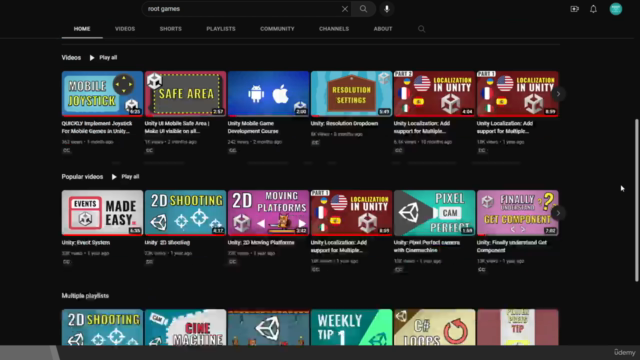Show more with Popular videos row arrow
Viewport: 640px width, 360px height.
coord(558,213)
